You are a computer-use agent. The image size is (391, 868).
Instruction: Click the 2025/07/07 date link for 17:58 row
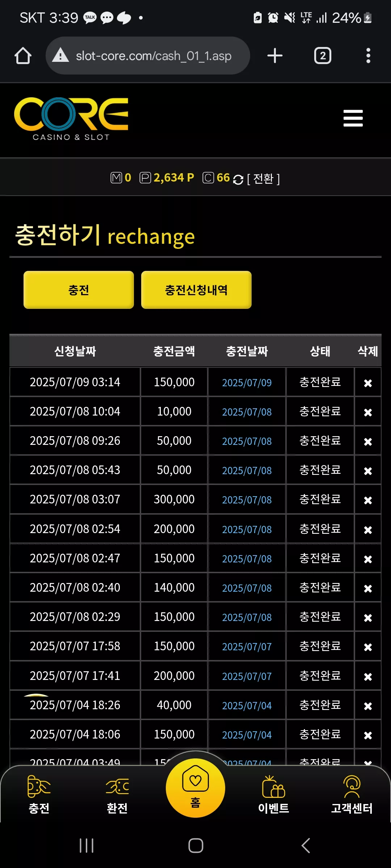[x=247, y=647]
